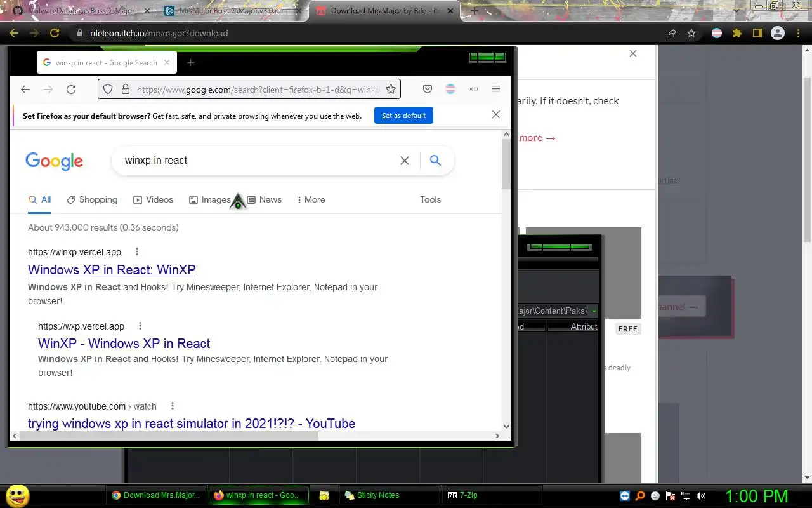Open Google search Tools

[x=430, y=199]
